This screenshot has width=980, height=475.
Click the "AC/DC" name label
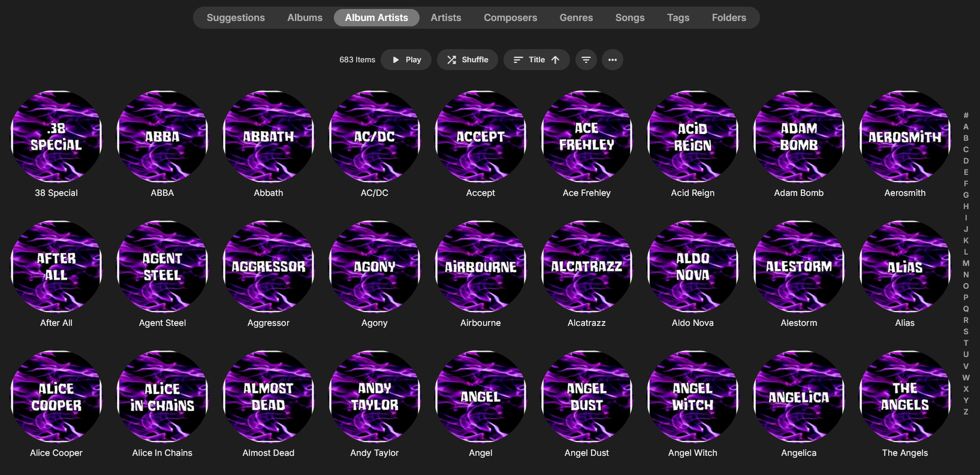coord(375,193)
